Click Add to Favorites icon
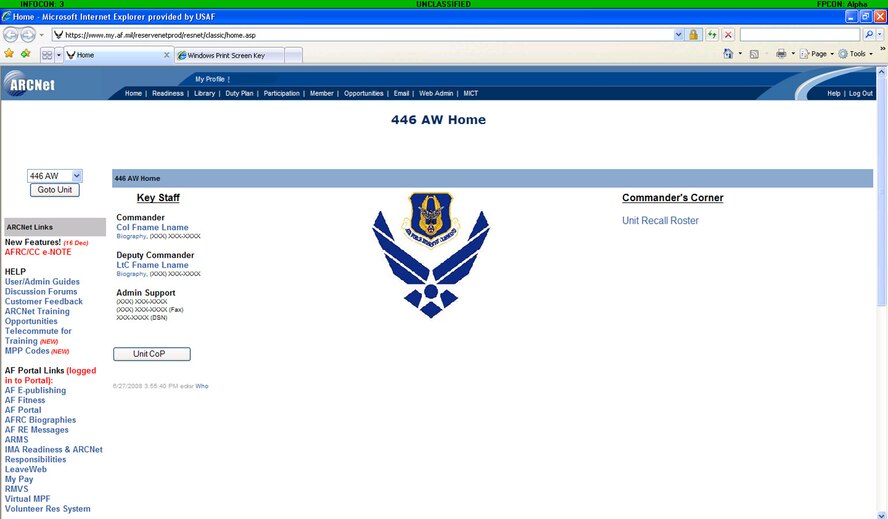888x519 pixels. [x=25, y=54]
